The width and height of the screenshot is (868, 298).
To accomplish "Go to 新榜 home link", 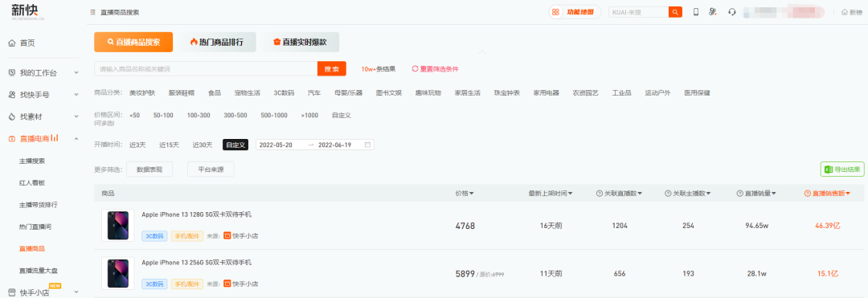I will pos(851,12).
